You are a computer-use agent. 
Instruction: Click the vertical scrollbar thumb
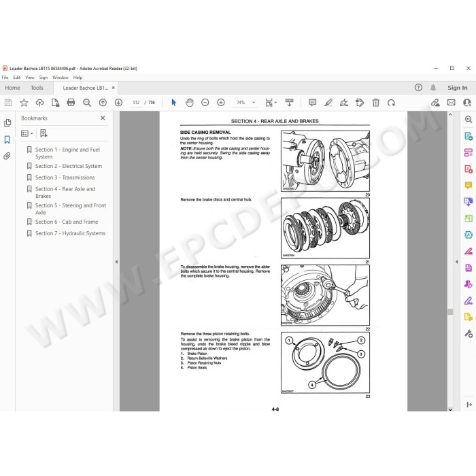[x=450, y=311]
